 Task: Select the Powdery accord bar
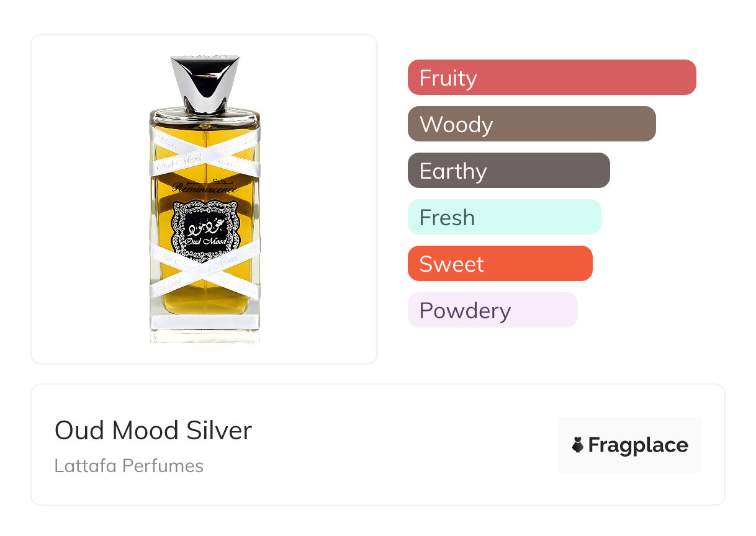[x=492, y=310]
